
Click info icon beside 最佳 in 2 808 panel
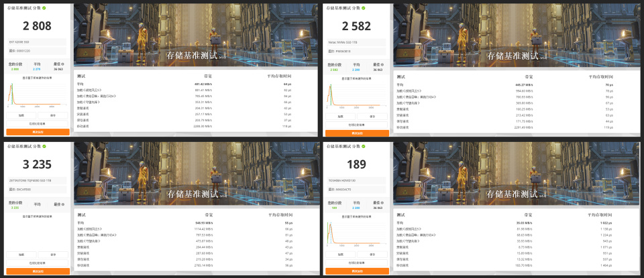point(64,65)
